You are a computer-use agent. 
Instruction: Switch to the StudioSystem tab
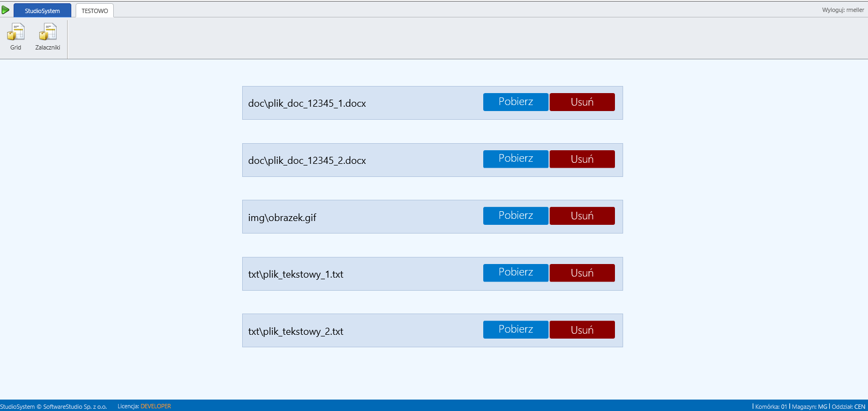coord(42,10)
